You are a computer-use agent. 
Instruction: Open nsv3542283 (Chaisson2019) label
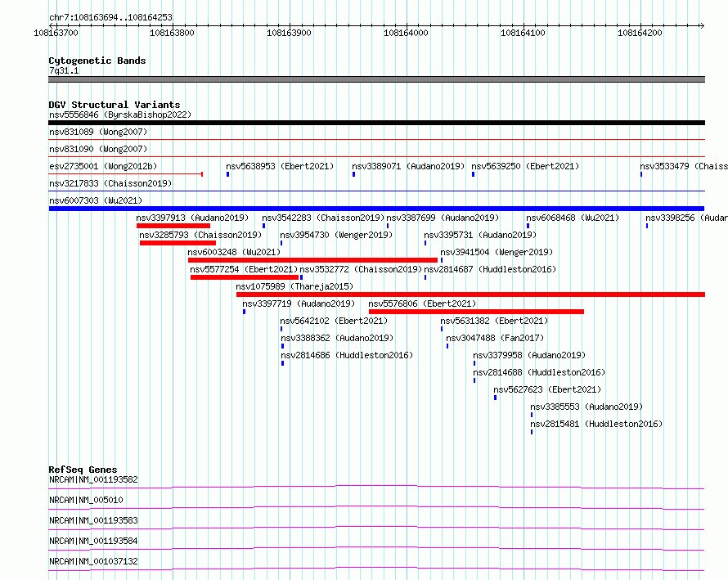(x=323, y=218)
